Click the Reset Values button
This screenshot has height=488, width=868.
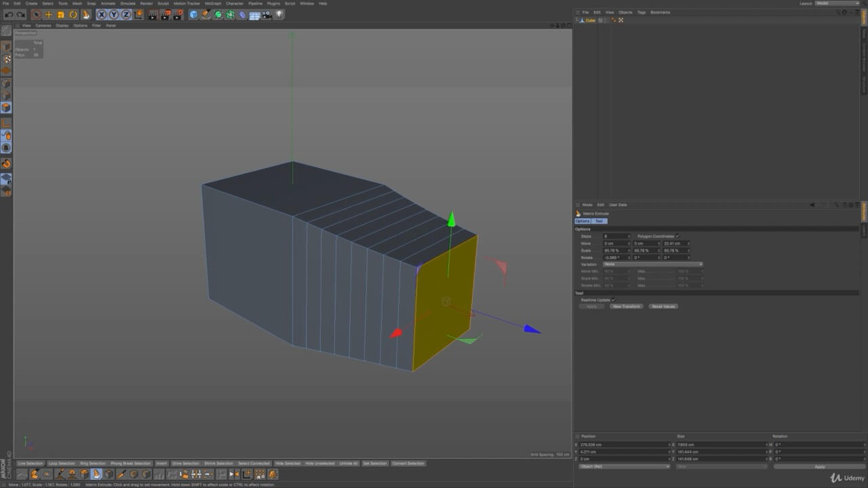click(663, 306)
